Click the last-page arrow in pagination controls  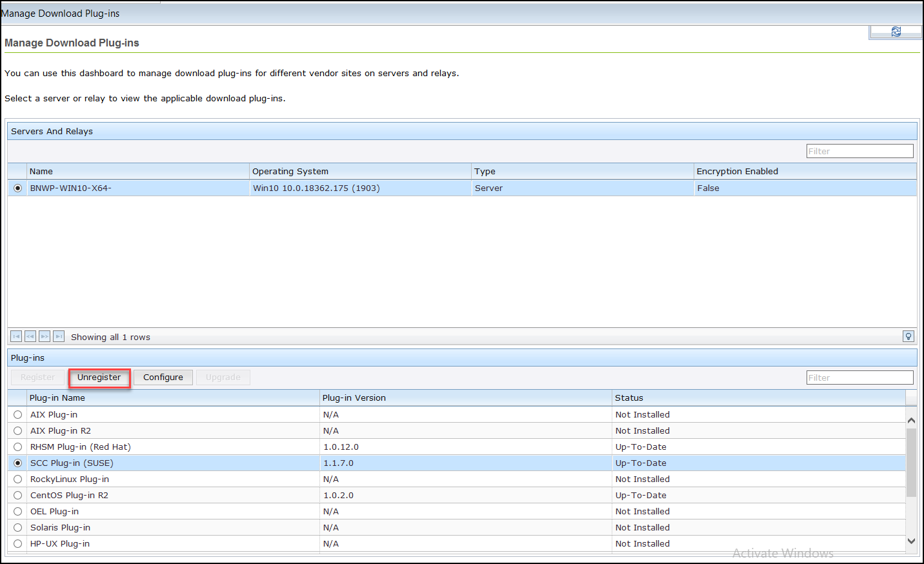click(x=59, y=336)
